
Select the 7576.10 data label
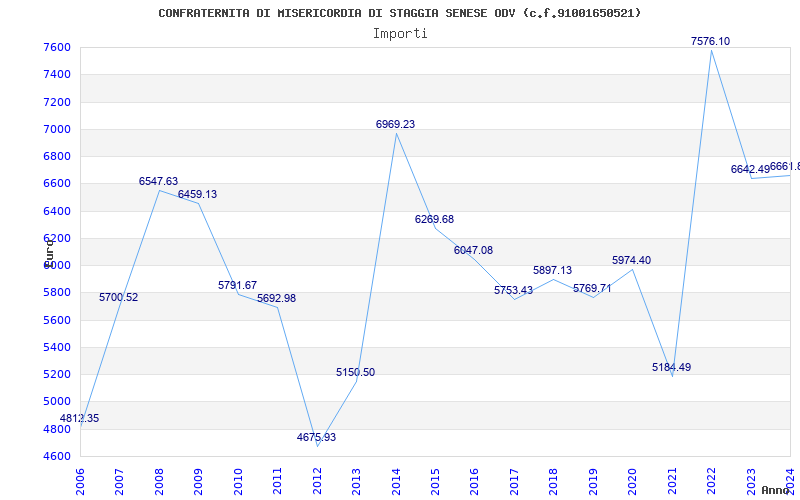[710, 41]
